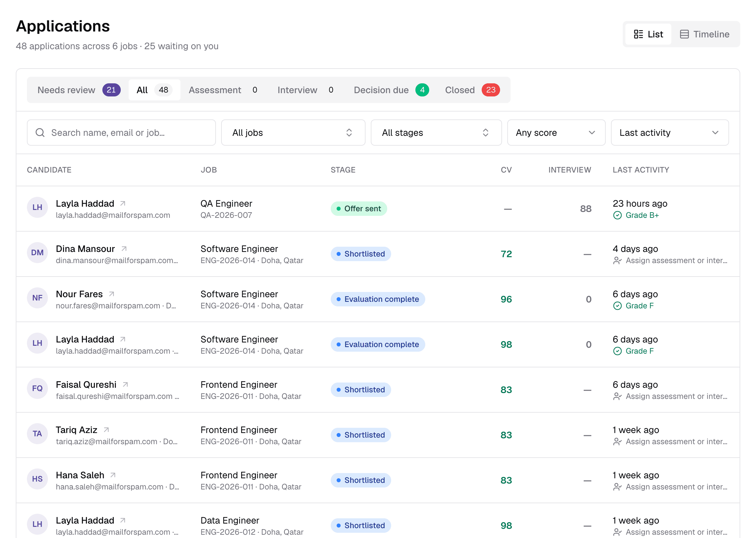Open the Decision due tab
Screen dimensions: 756x538
[x=391, y=90]
